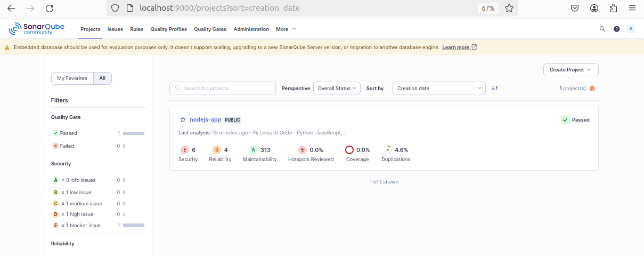Select the All projects toggle
The width and height of the screenshot is (644, 256).
(x=102, y=78)
